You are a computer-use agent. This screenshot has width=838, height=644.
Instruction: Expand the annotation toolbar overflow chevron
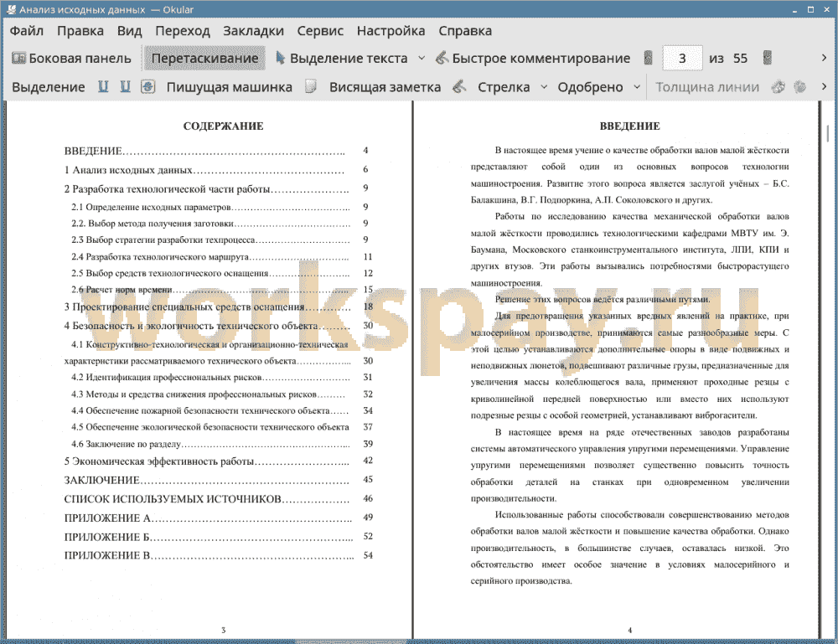coord(824,86)
